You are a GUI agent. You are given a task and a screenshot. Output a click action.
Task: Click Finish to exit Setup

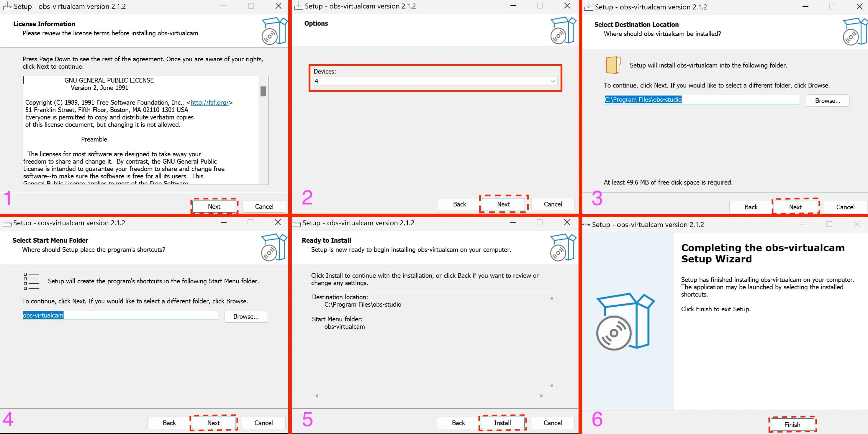coord(792,425)
